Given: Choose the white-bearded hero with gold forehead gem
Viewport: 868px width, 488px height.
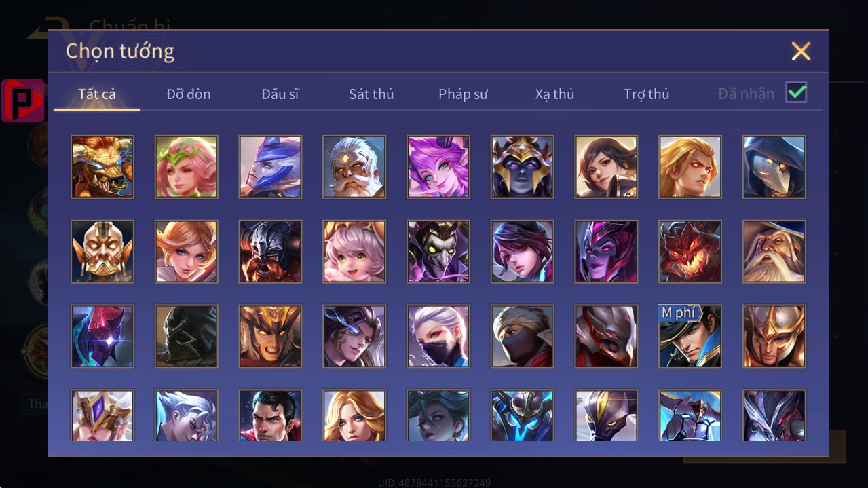Looking at the screenshot, I should [x=354, y=167].
